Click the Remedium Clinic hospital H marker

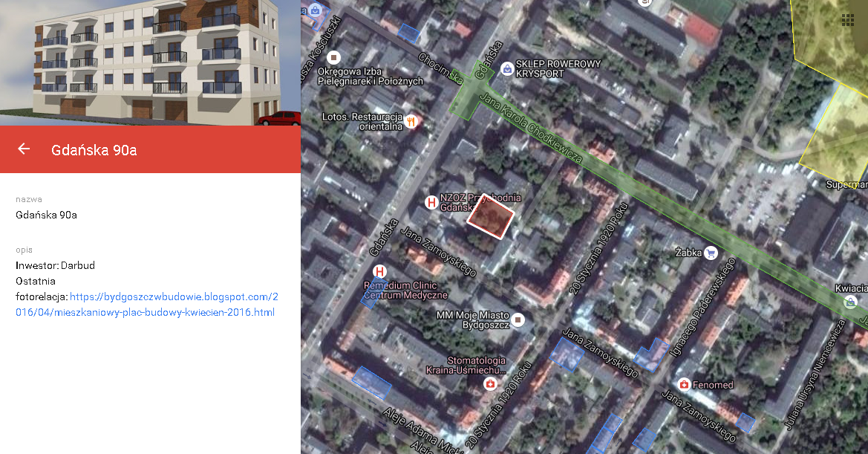[x=379, y=271]
